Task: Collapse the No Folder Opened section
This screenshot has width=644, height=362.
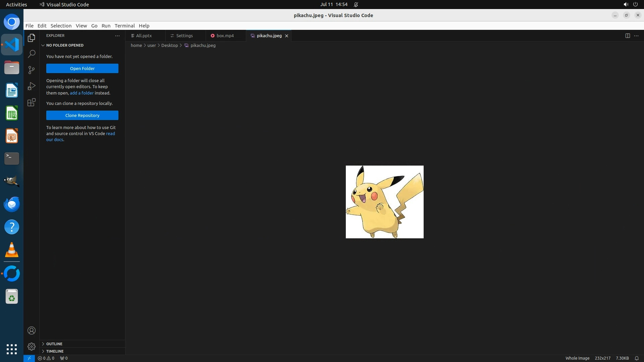Action: tap(64, 45)
